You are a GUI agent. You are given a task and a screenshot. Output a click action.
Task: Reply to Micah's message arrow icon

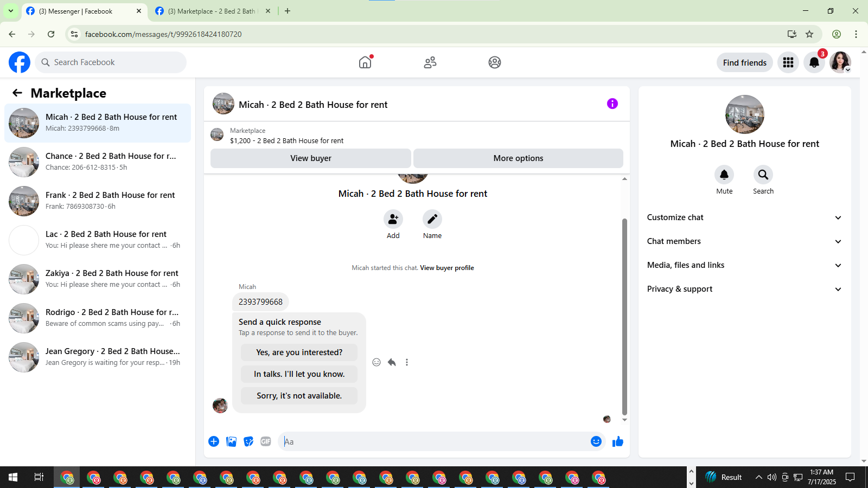392,362
